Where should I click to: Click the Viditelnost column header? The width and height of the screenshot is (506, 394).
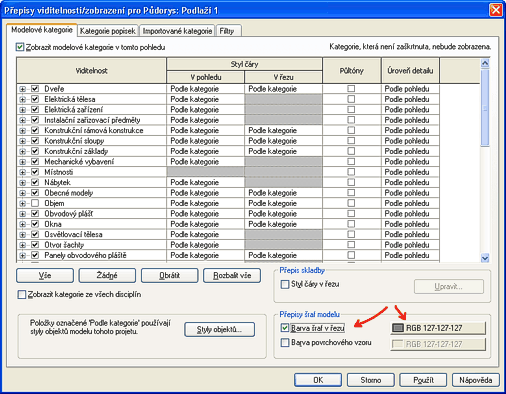tap(91, 71)
